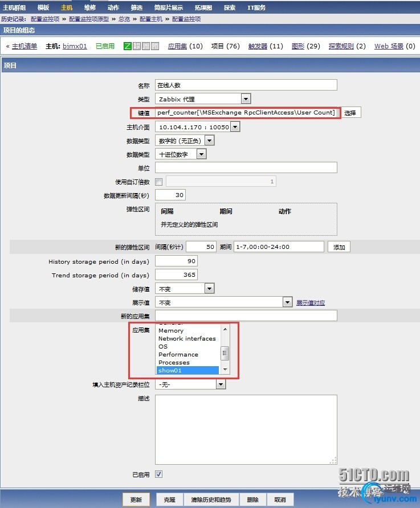Open the 动作 menu
The width and height of the screenshot is (420, 508).
(113, 7)
